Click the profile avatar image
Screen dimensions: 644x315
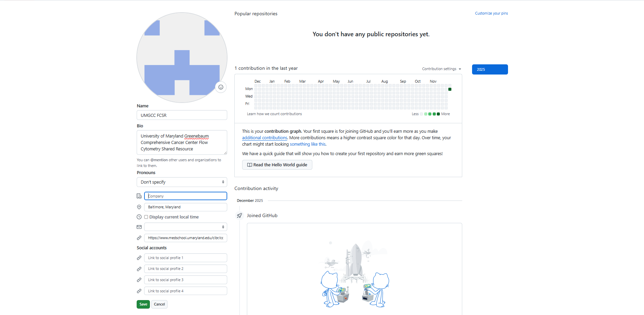[182, 58]
